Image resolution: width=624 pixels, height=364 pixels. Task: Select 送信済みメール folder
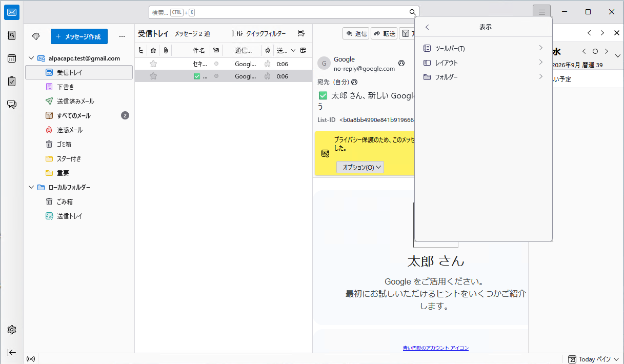click(79, 101)
